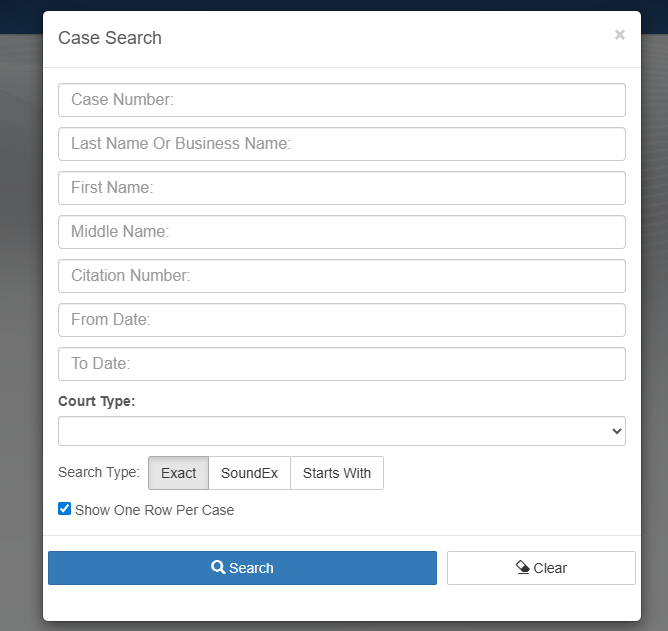The image size is (668, 631).
Task: Focus the Case Number field
Action: click(341, 100)
